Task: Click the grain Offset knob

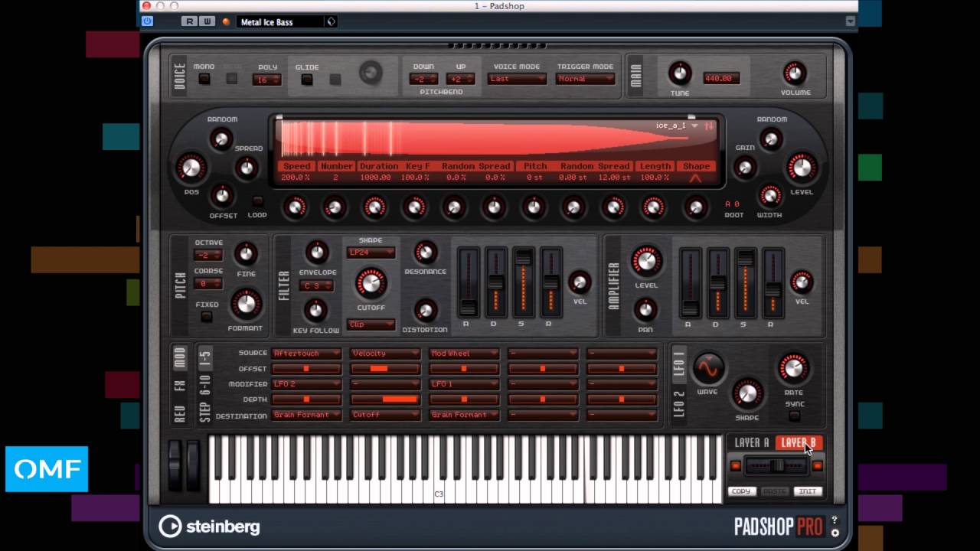Action: pyautogui.click(x=222, y=196)
